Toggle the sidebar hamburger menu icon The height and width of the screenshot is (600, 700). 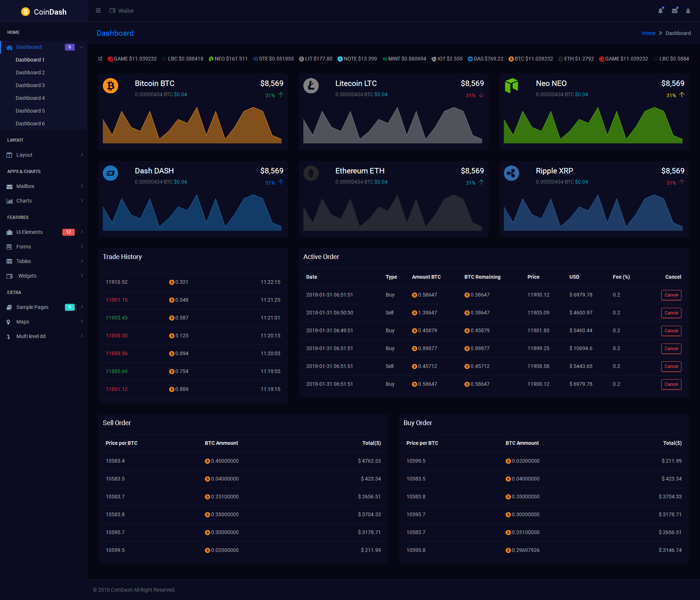98,11
